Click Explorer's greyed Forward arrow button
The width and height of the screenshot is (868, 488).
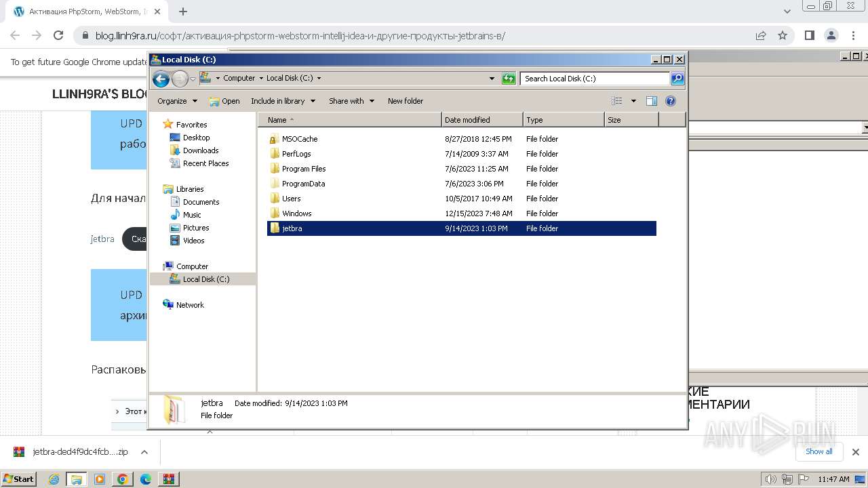pyautogui.click(x=180, y=79)
